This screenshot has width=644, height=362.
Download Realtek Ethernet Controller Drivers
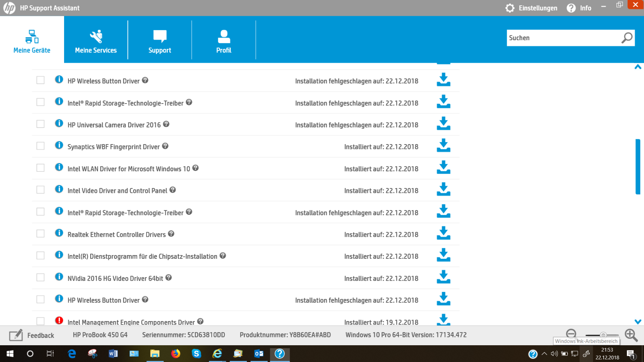(x=443, y=233)
